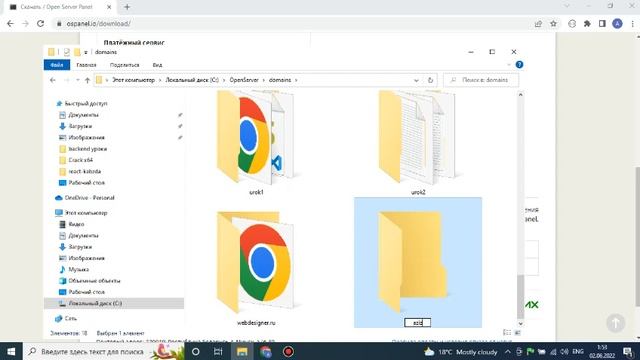Click Chrome address bar ospanel.io/download

tap(98, 24)
